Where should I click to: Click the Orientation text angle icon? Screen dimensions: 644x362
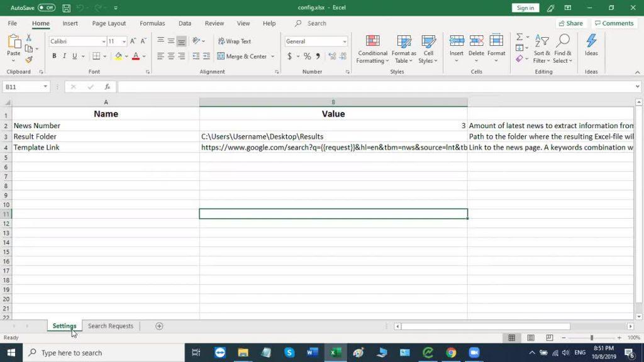pyautogui.click(x=196, y=41)
